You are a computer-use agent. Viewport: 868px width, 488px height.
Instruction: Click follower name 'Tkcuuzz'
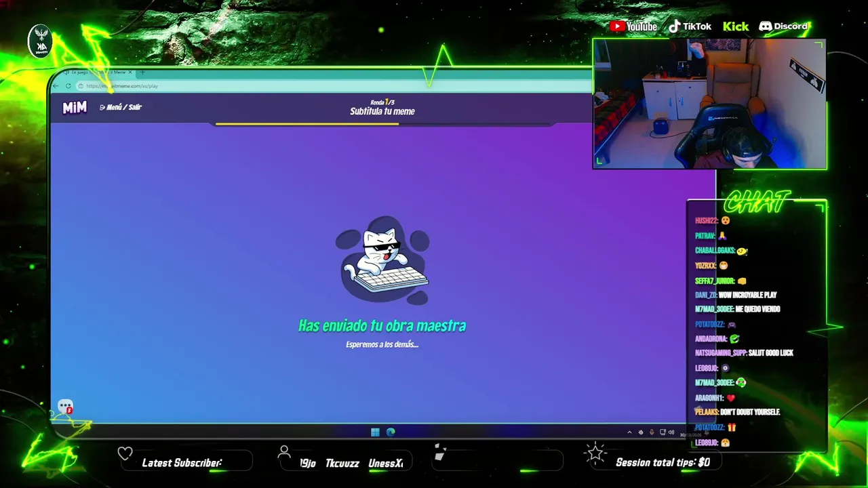[x=342, y=464]
